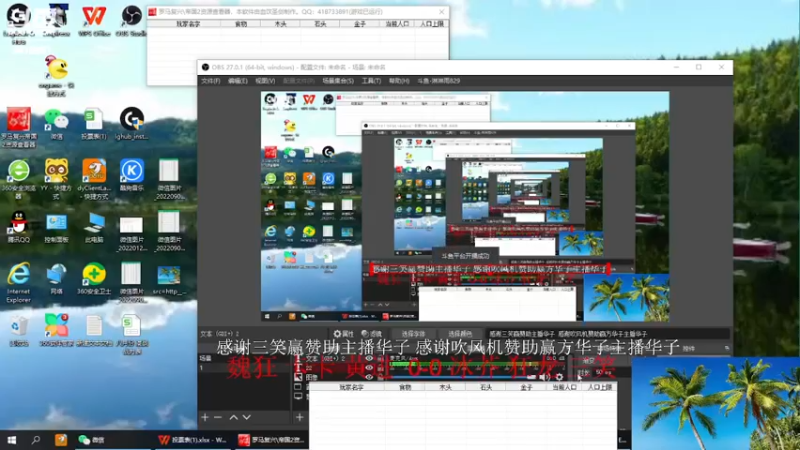The image size is (800, 450).
Task: Click 石头 column header in bottom resource table
Action: [x=485, y=388]
